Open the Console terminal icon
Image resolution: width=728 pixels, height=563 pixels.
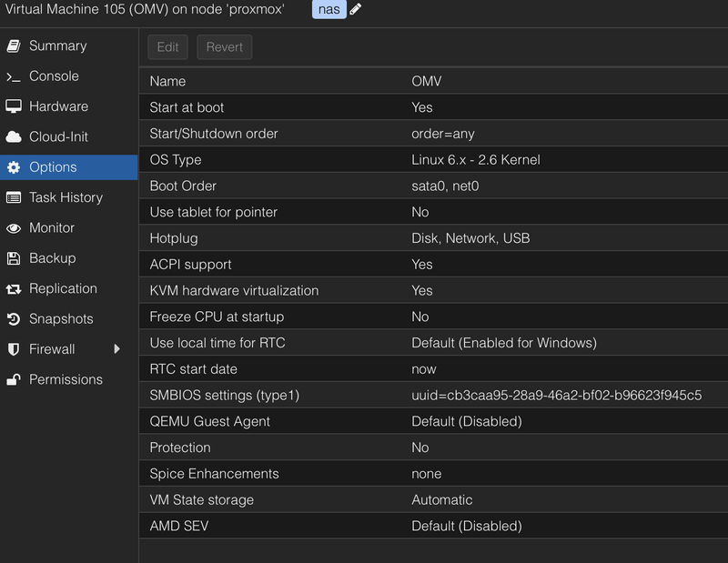(14, 76)
